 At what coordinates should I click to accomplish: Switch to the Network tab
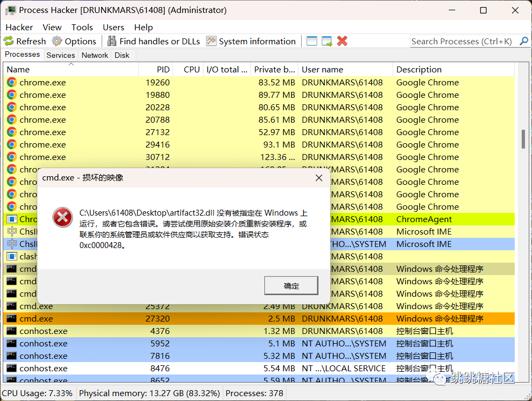(95, 55)
